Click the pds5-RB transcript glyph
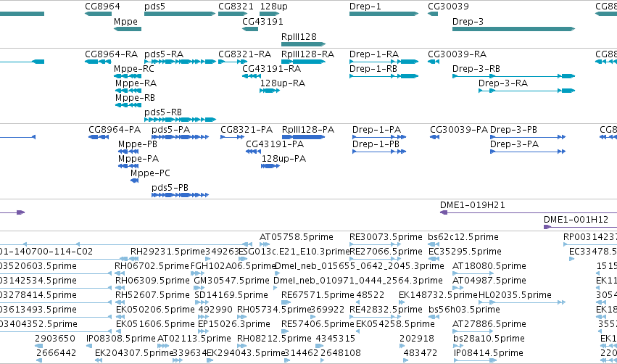Image resolution: width=617 pixels, height=364 pixels. pos(181,120)
